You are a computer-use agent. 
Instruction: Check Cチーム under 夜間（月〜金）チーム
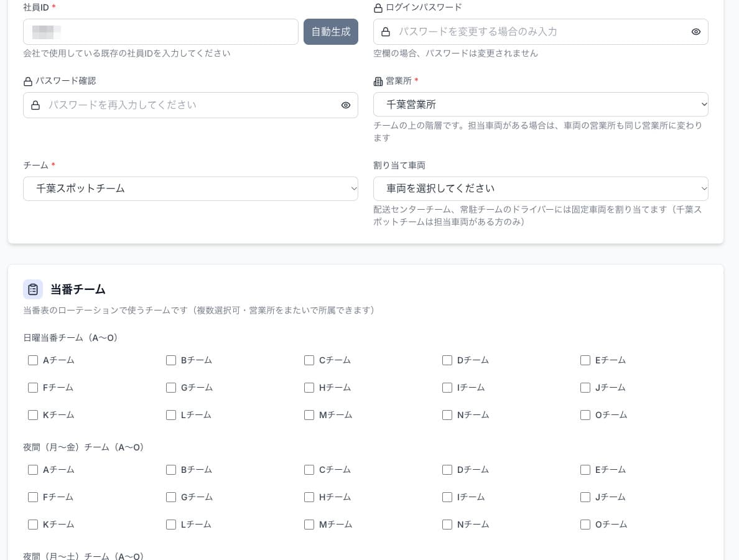pyautogui.click(x=309, y=470)
